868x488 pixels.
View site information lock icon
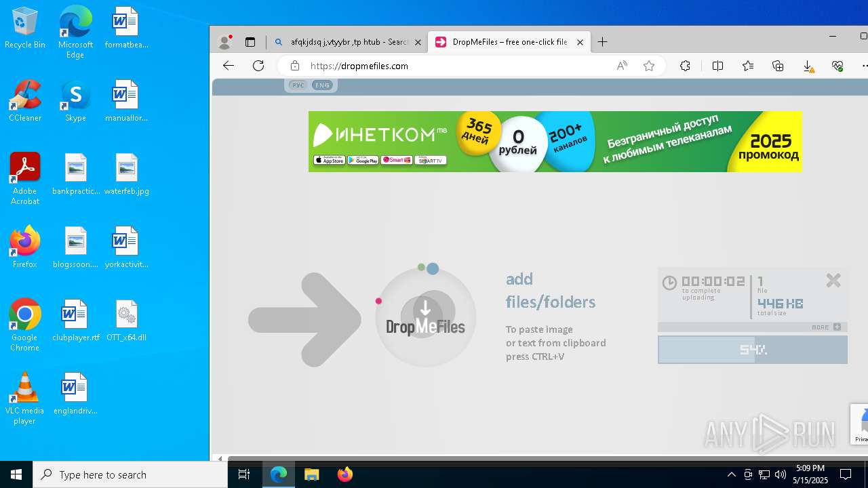294,66
